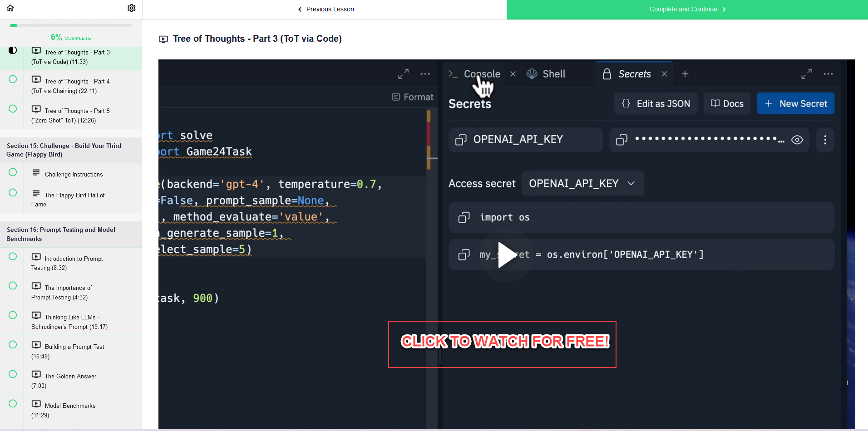Toggle completion circle for The Golden Answer
868x431 pixels.
13,374
